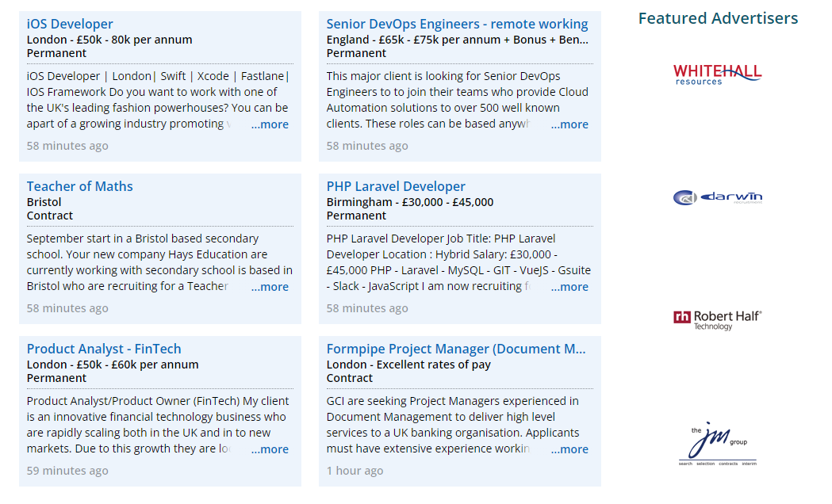This screenshot has height=504, width=832.
Task: Open Senior DevOps Engineers remote working job
Action: (x=457, y=24)
